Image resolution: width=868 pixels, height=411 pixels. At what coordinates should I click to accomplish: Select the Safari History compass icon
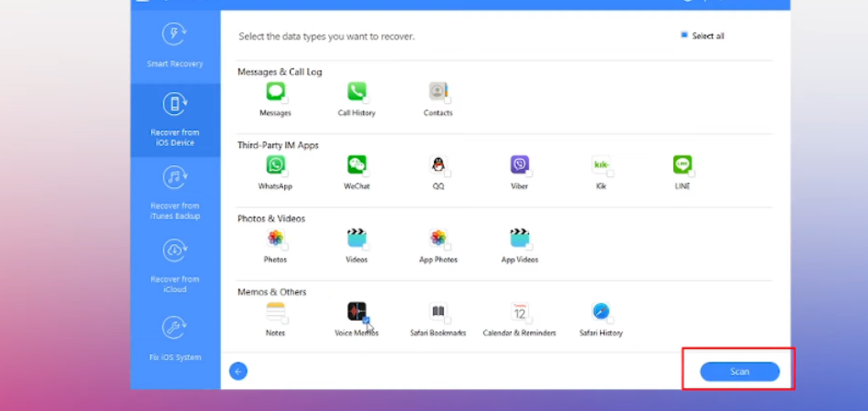click(600, 311)
